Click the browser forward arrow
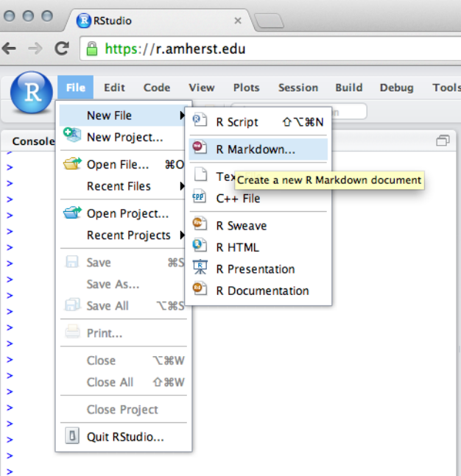This screenshot has width=461, height=476. coord(35,49)
